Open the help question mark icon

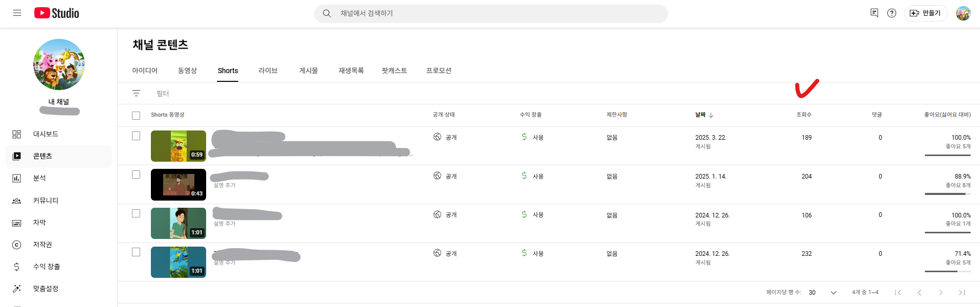(892, 13)
